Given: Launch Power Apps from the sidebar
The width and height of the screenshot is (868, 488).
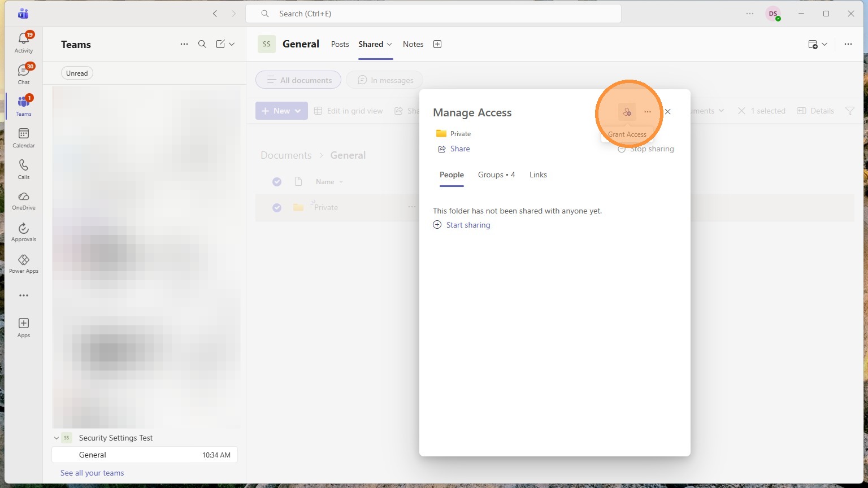Looking at the screenshot, I should [24, 264].
